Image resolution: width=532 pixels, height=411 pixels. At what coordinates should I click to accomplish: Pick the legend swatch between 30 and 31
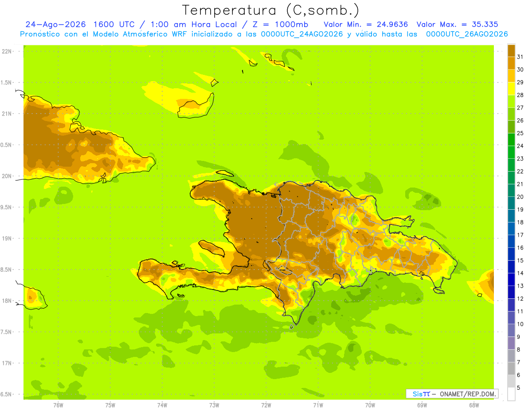coord(511,63)
